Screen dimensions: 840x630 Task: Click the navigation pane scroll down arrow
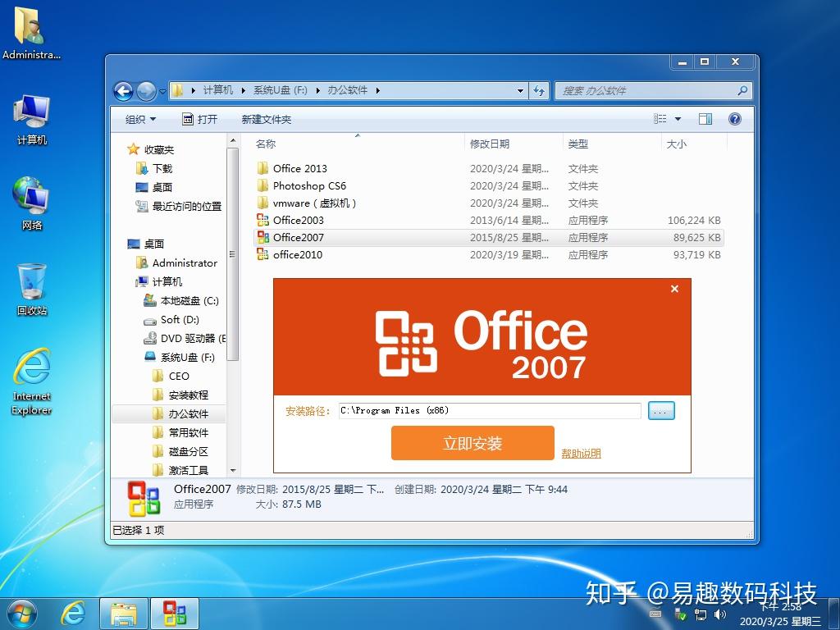(x=232, y=470)
